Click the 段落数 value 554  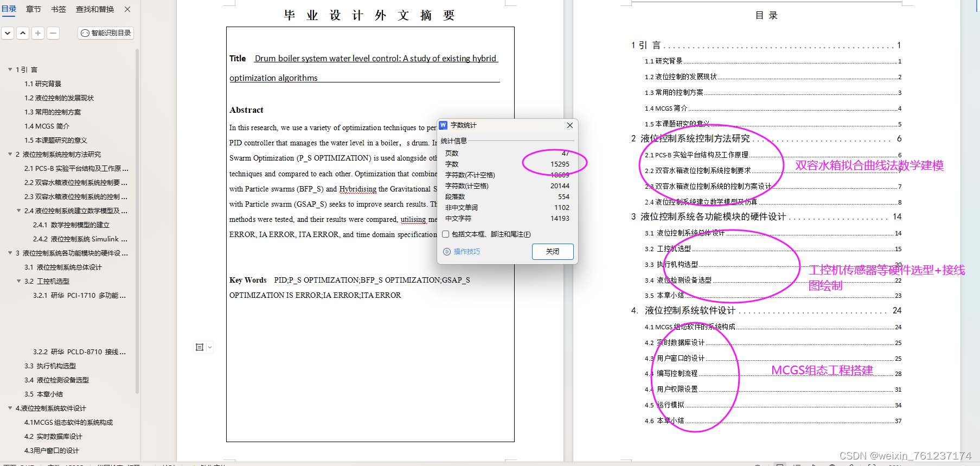pos(563,196)
